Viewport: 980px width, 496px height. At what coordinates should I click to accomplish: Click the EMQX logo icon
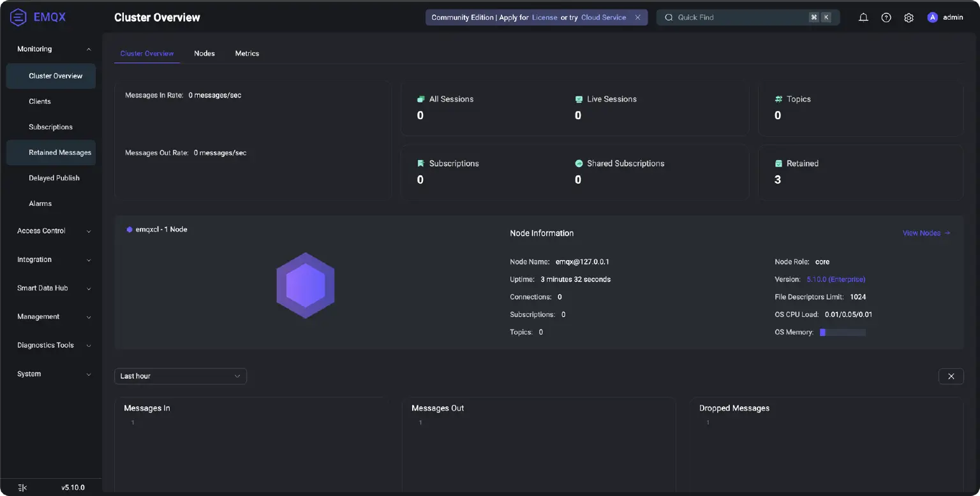tap(19, 18)
